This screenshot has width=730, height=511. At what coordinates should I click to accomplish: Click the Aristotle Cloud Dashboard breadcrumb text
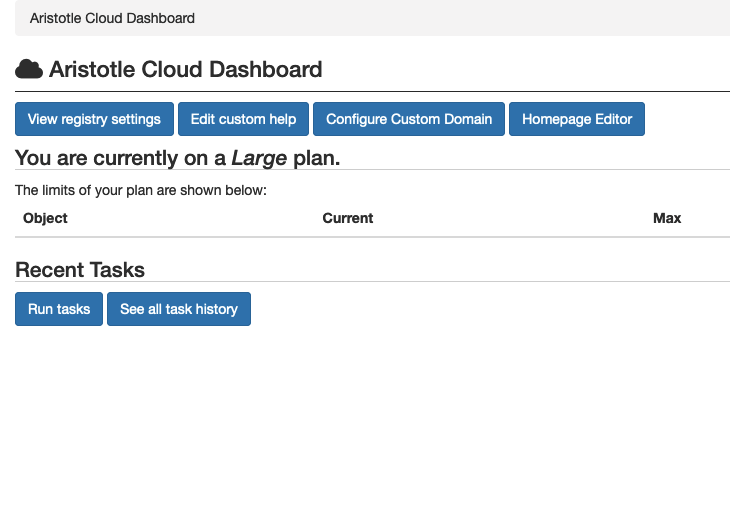(112, 18)
